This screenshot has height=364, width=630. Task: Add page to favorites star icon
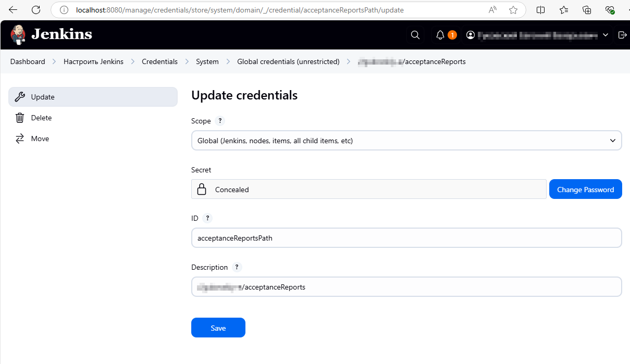pyautogui.click(x=513, y=10)
